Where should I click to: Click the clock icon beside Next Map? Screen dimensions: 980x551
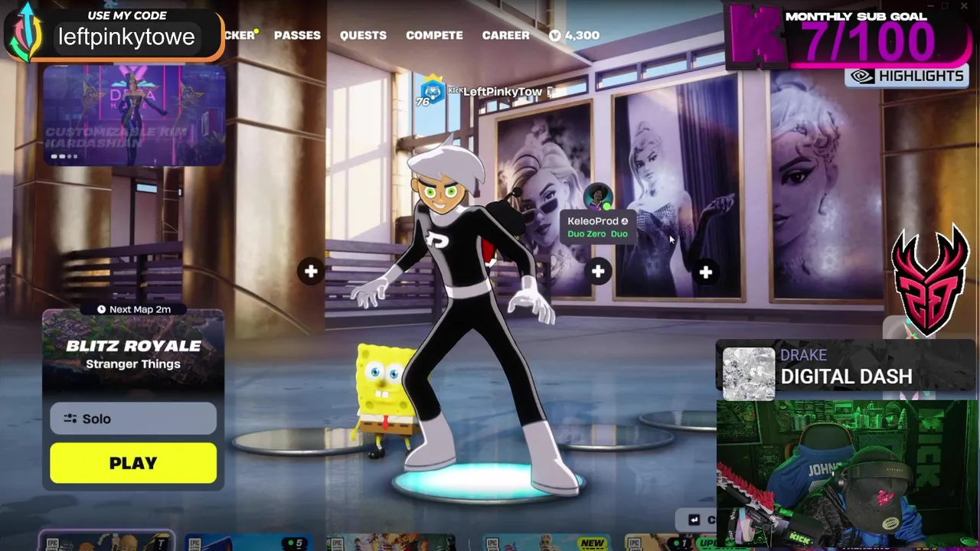click(x=101, y=309)
